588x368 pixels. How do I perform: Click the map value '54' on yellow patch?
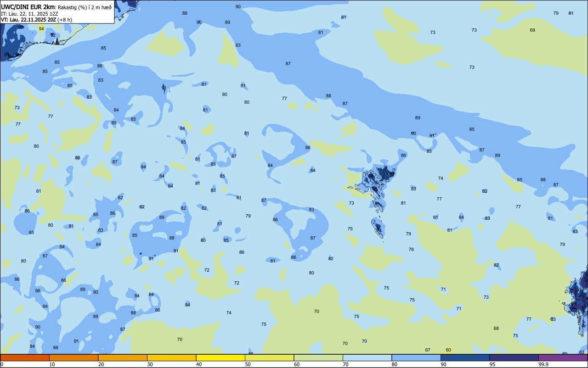pyautogui.click(x=41, y=29)
